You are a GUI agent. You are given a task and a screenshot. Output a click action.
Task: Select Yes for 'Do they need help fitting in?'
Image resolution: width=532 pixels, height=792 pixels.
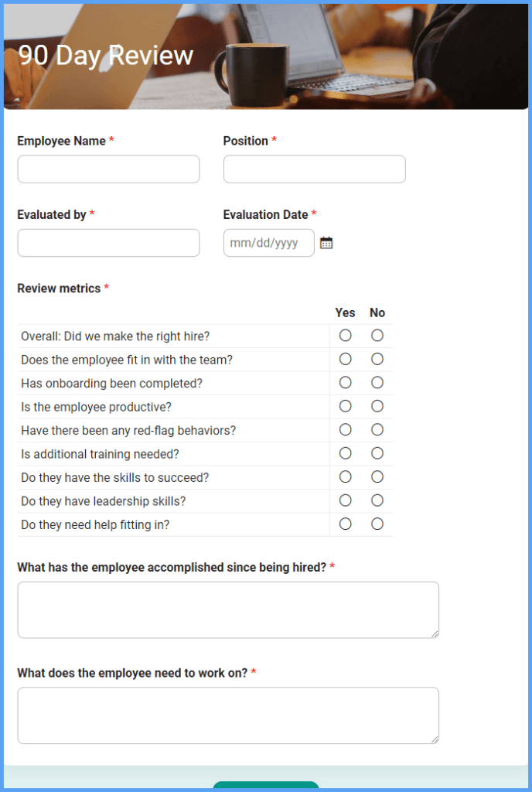[345, 524]
